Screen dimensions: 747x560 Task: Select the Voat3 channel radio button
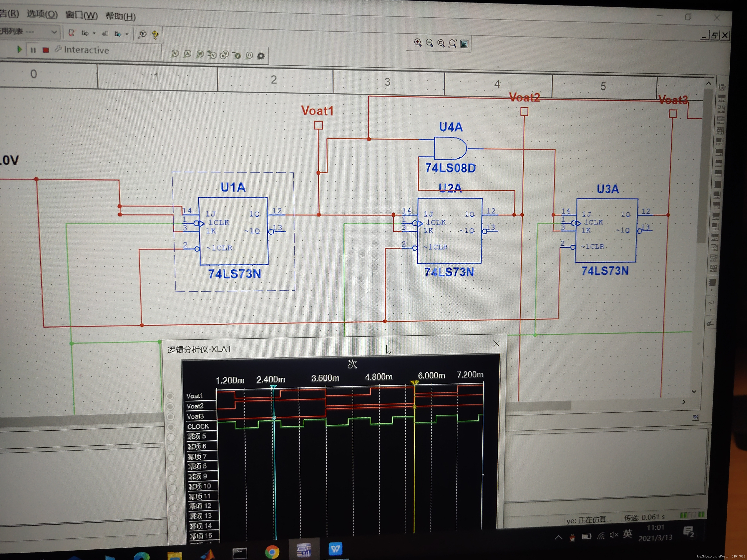click(x=170, y=417)
